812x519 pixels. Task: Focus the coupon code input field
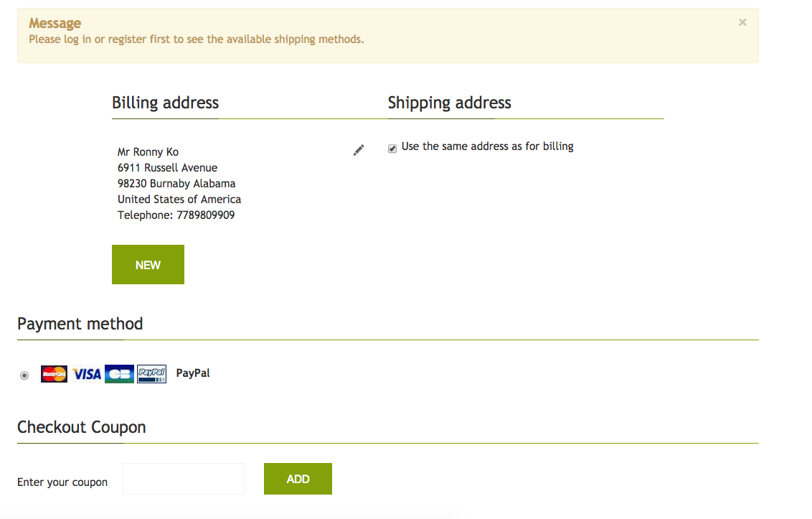pos(184,479)
